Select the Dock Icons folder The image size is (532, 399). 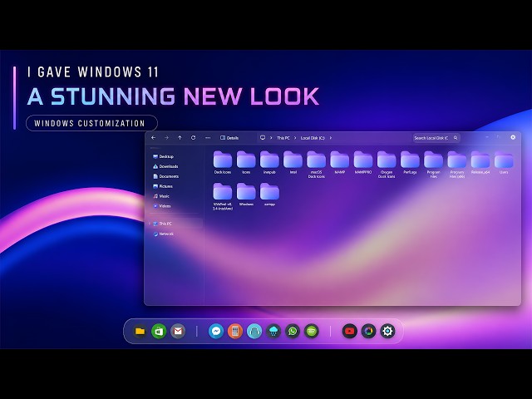[x=223, y=163]
